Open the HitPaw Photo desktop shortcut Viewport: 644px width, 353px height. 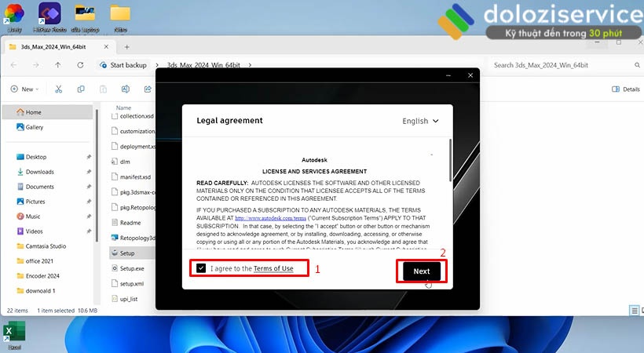pos(49,17)
